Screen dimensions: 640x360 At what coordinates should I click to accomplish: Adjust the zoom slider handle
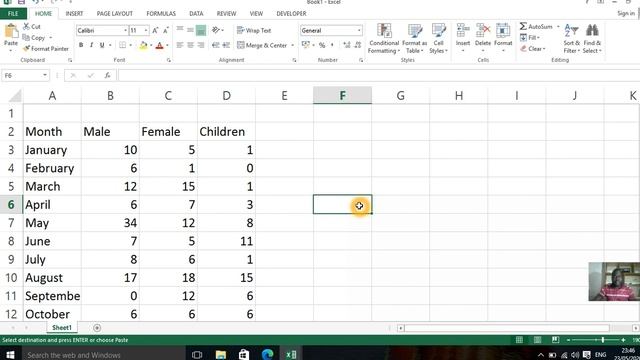[x=603, y=340]
